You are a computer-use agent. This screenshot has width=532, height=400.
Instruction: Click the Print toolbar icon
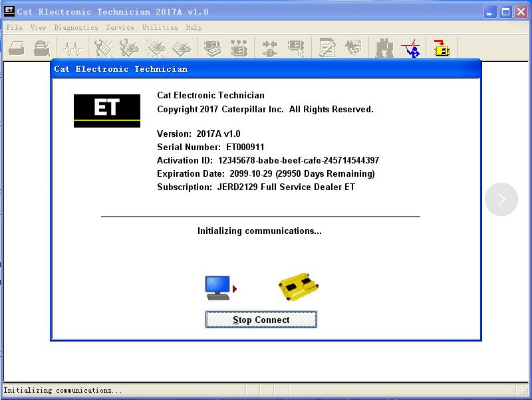pyautogui.click(x=18, y=47)
